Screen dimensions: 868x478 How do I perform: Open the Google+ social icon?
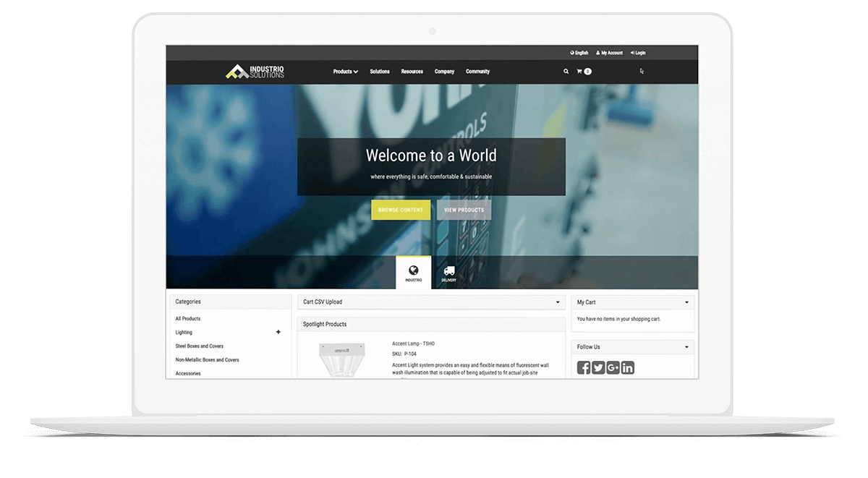point(613,367)
